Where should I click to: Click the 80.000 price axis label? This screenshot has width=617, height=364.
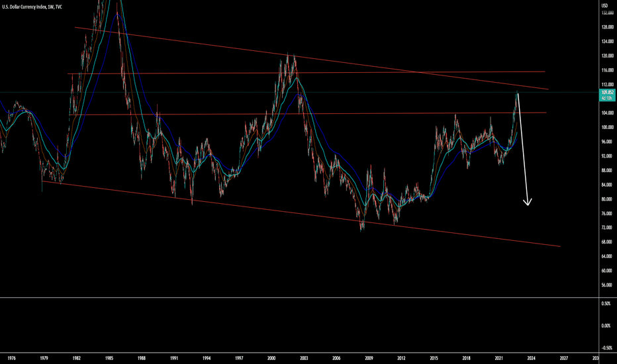point(606,199)
